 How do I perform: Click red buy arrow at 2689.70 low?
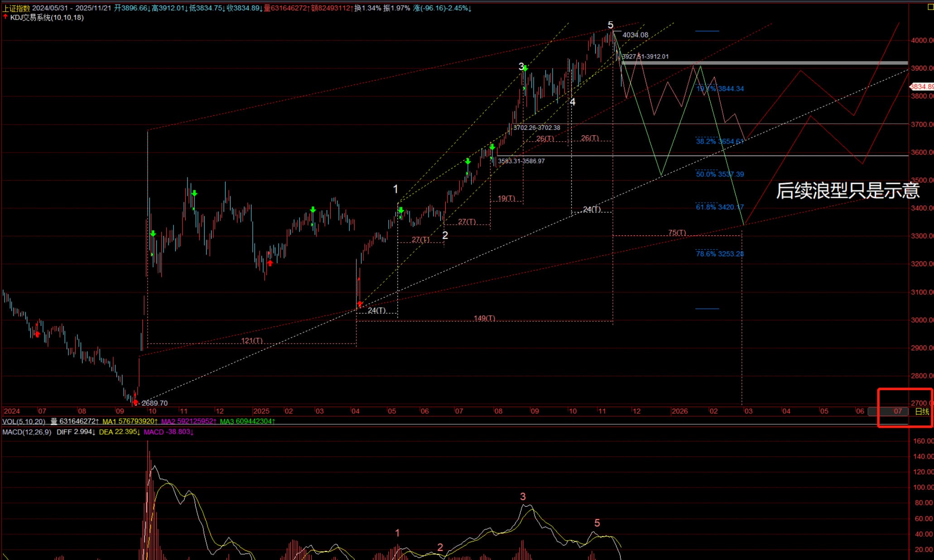tap(135, 402)
